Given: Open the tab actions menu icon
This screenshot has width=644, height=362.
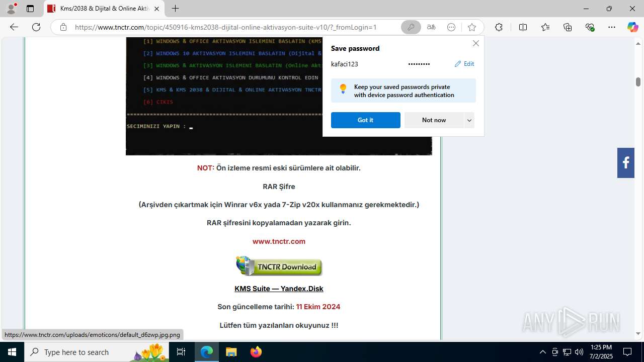Looking at the screenshot, I should 30,9.
